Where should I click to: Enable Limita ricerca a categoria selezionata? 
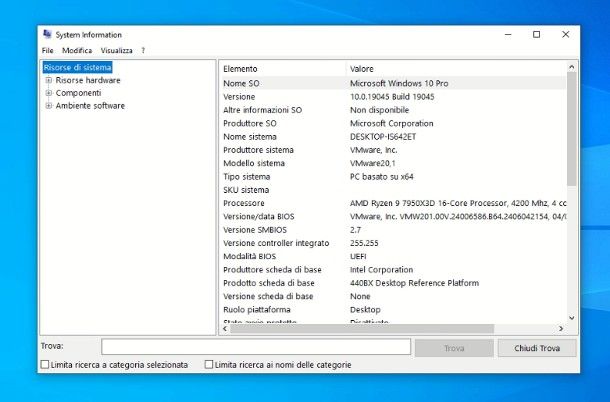pyautogui.click(x=45, y=365)
